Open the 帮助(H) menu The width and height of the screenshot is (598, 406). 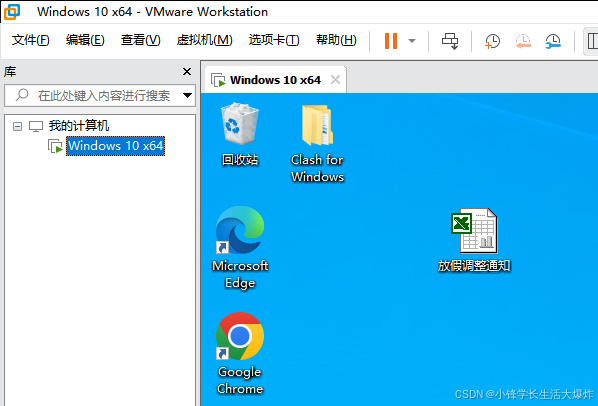(336, 40)
